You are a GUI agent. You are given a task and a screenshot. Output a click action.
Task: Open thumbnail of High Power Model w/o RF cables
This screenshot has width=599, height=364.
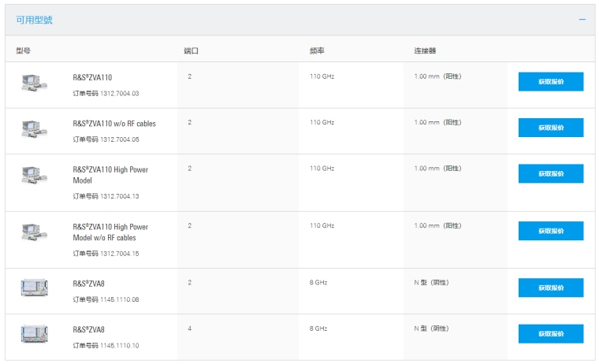click(x=35, y=232)
